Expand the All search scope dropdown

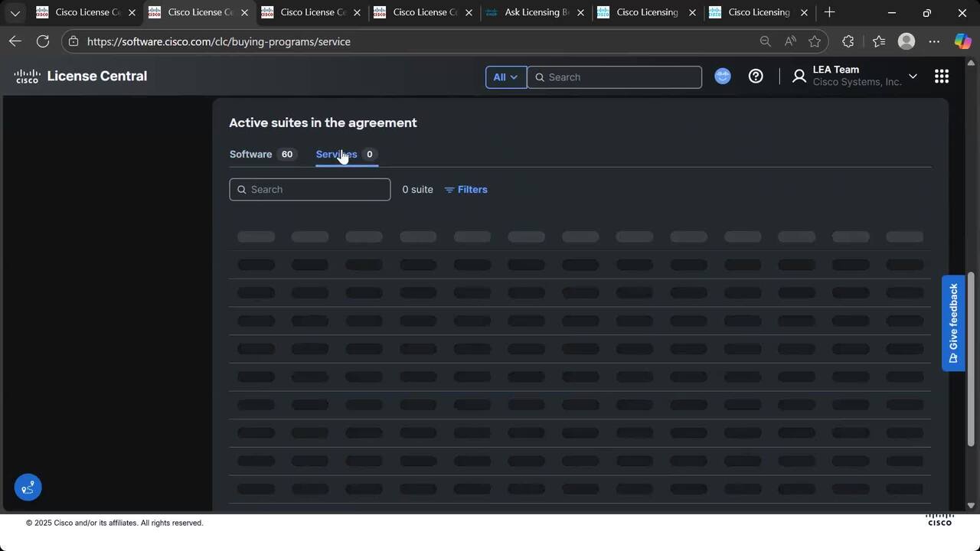(505, 77)
